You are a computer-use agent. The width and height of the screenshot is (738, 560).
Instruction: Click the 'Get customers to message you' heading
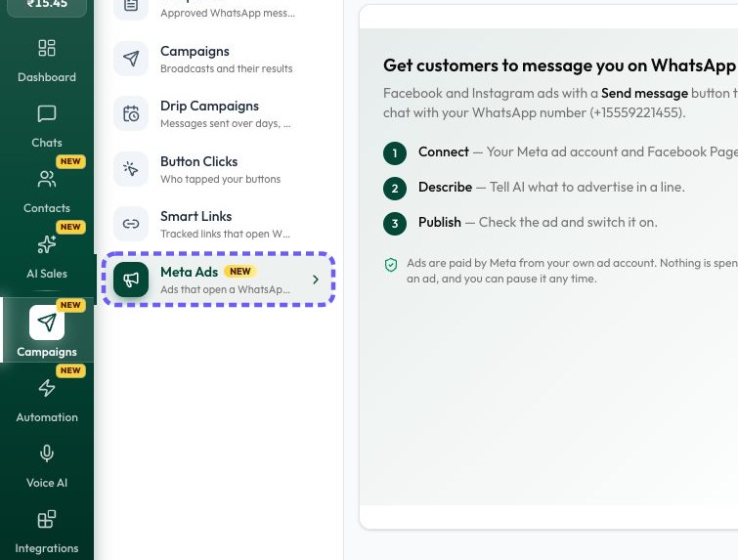point(560,65)
